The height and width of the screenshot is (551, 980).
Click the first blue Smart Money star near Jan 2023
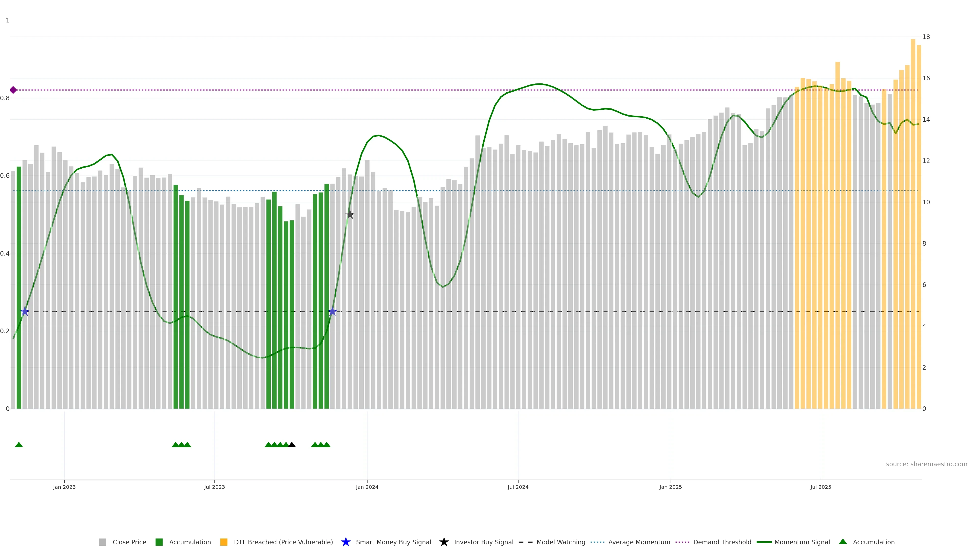click(25, 312)
